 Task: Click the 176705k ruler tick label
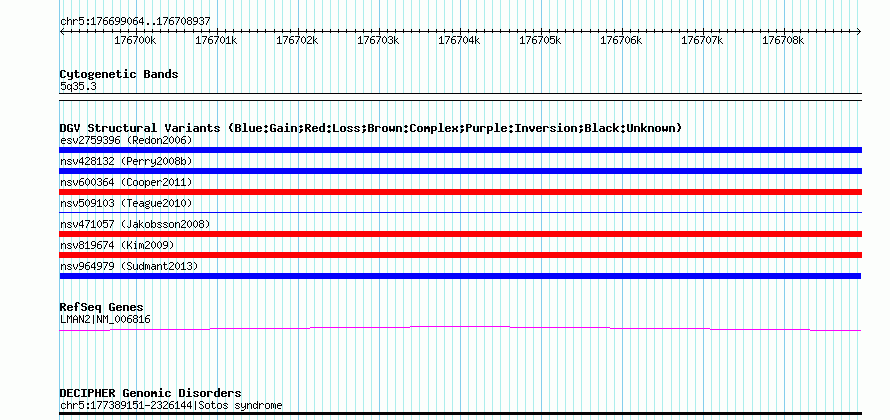540,40
